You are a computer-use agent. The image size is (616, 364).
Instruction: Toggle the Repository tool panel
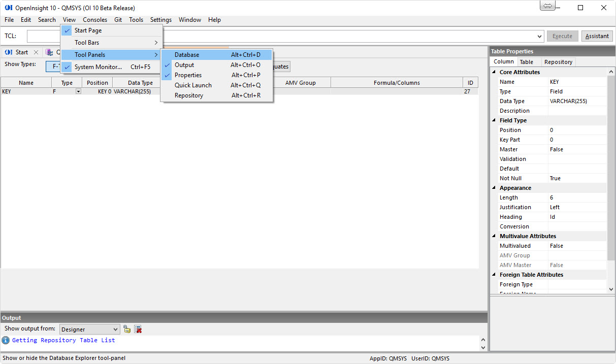pyautogui.click(x=217, y=95)
